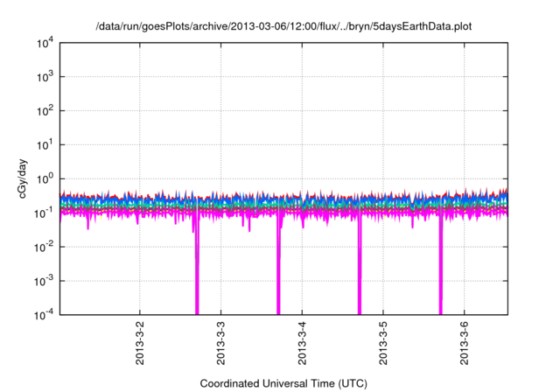Screen dimensions: 560x392
Task: Click the 2013-3-6 date tick label
Action: tap(464, 343)
